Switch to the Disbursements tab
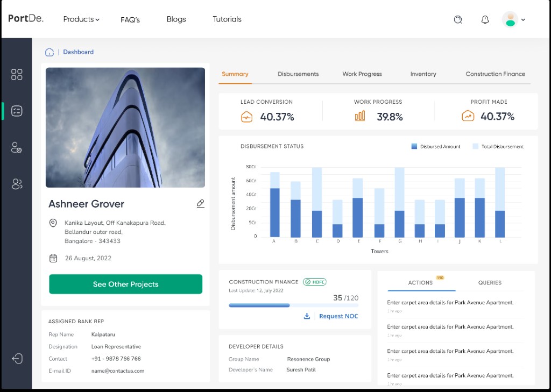Screen dimensions: 551x392 (x=298, y=74)
